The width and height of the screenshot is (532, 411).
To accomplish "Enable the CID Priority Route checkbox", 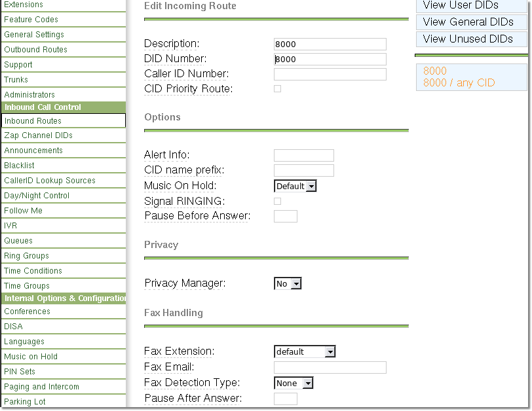I will click(278, 88).
